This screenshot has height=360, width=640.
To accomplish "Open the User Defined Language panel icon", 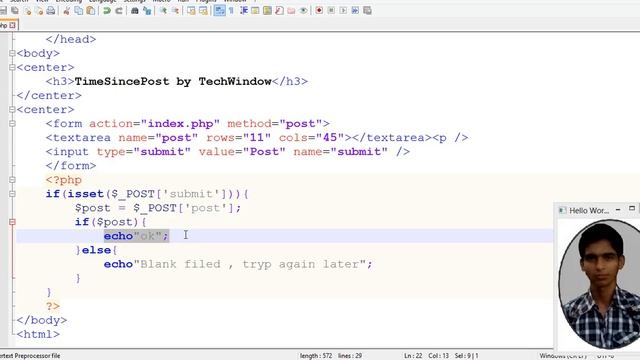I will (255, 11).
